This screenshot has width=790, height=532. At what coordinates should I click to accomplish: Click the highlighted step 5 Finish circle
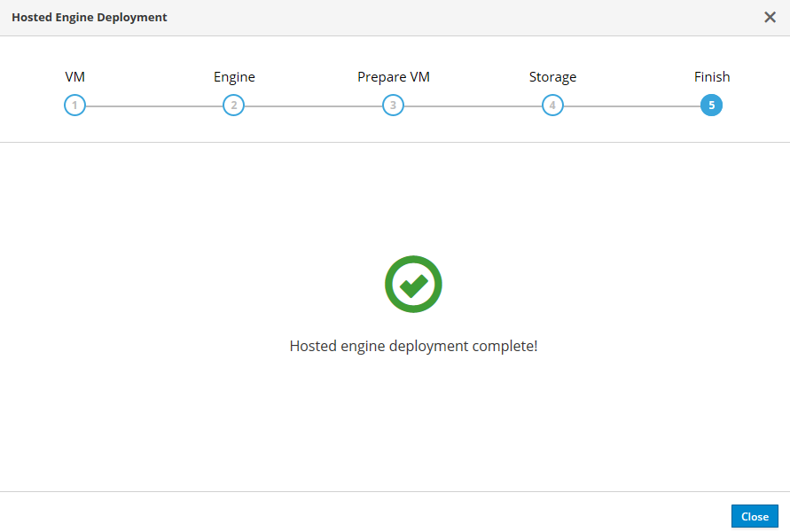tap(711, 106)
